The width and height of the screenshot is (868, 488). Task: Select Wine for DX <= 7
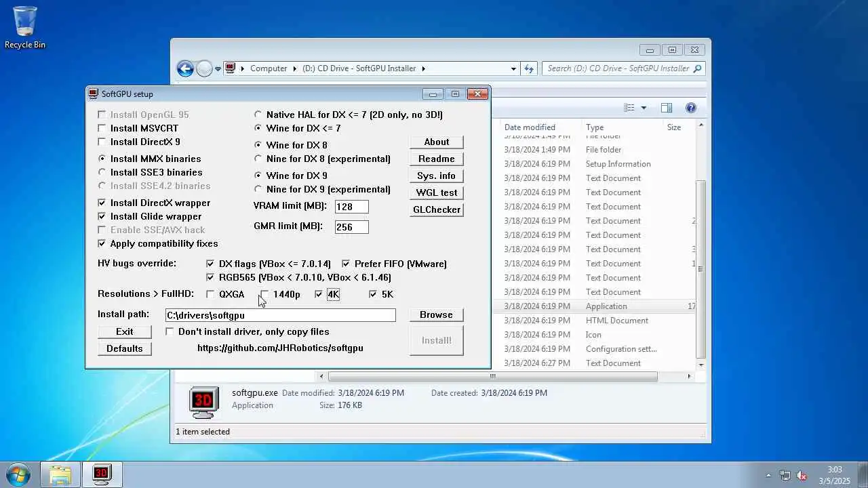point(258,128)
